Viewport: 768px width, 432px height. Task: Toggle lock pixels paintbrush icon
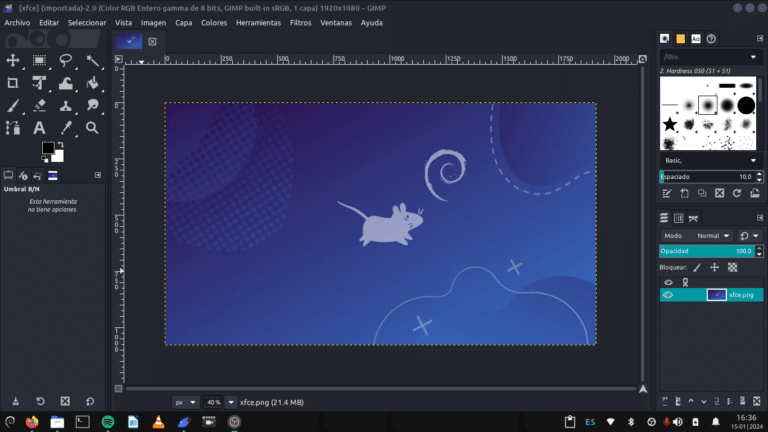click(x=697, y=267)
